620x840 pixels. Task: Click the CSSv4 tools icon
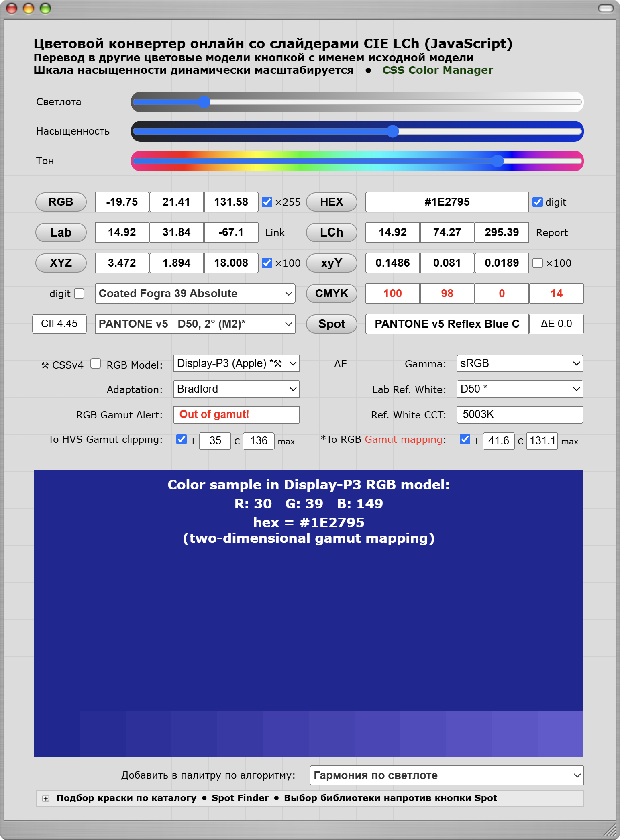pos(45,365)
